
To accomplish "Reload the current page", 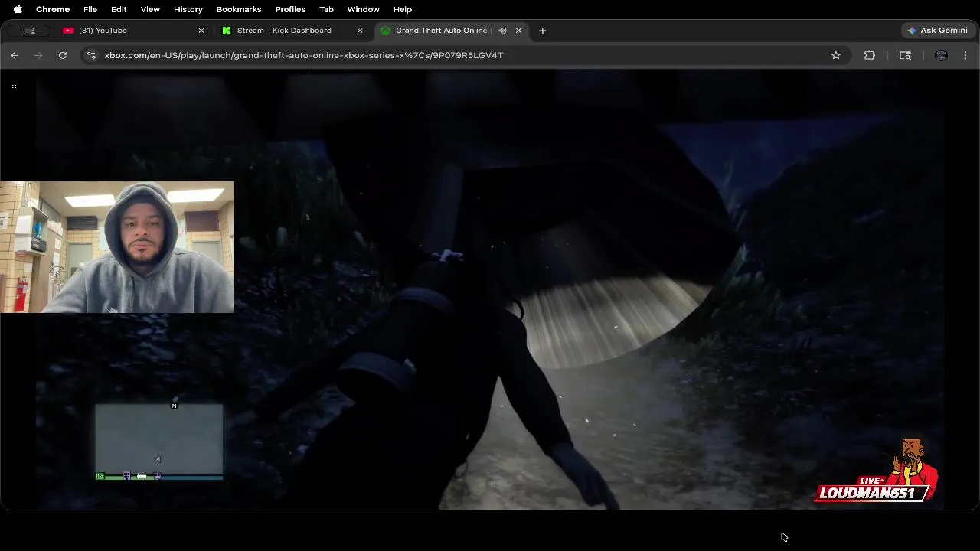I will coord(63,55).
